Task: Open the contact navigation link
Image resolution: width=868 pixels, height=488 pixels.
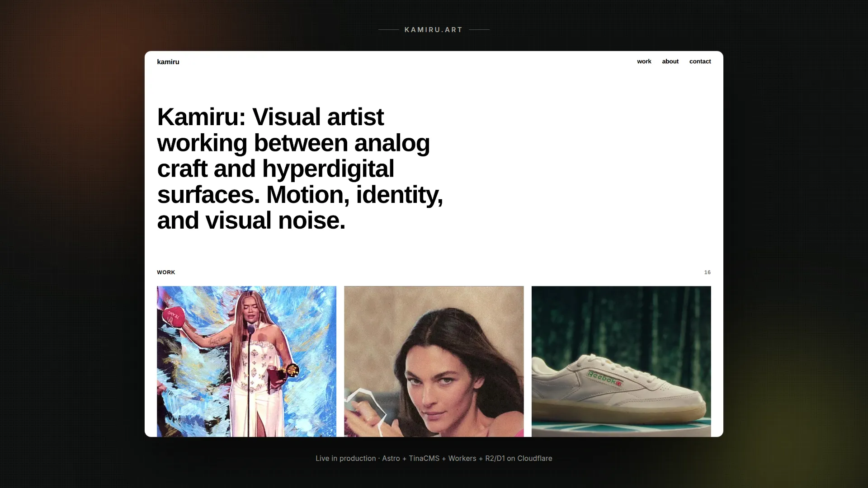Action: click(700, 61)
